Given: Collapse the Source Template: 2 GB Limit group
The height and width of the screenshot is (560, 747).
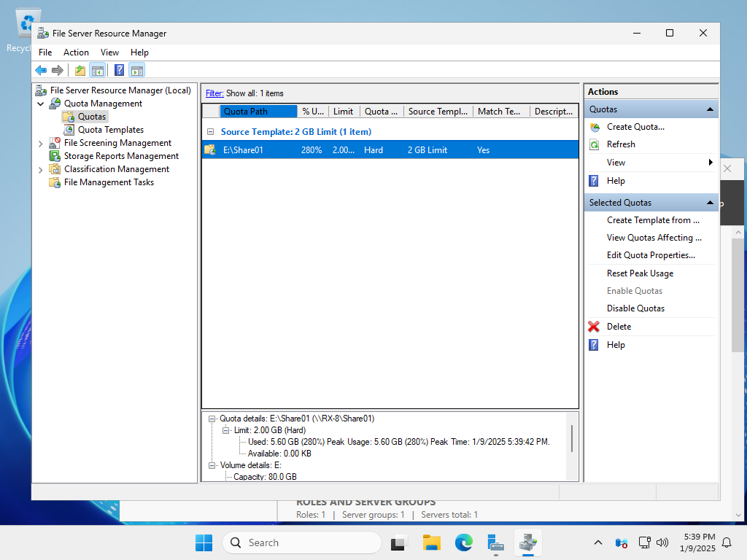Looking at the screenshot, I should [x=211, y=132].
